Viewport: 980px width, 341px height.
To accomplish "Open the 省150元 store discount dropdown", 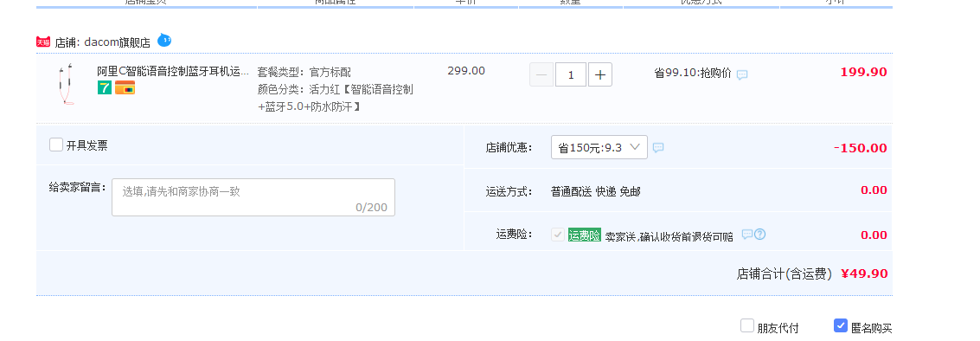I will pyautogui.click(x=599, y=147).
